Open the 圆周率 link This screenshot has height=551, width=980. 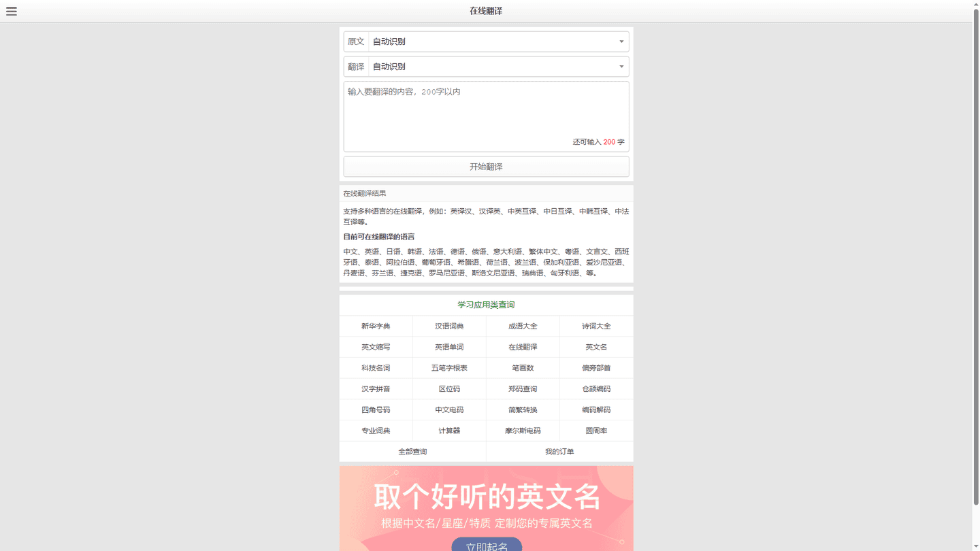coord(596,431)
